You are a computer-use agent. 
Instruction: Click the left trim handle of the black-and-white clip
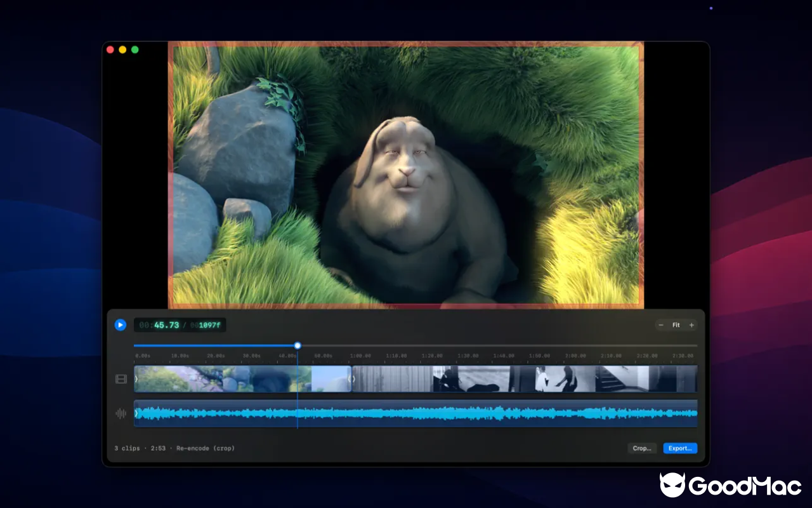354,379
